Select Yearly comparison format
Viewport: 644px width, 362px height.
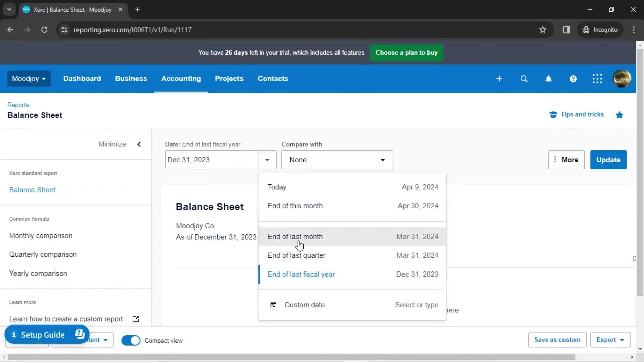(38, 273)
